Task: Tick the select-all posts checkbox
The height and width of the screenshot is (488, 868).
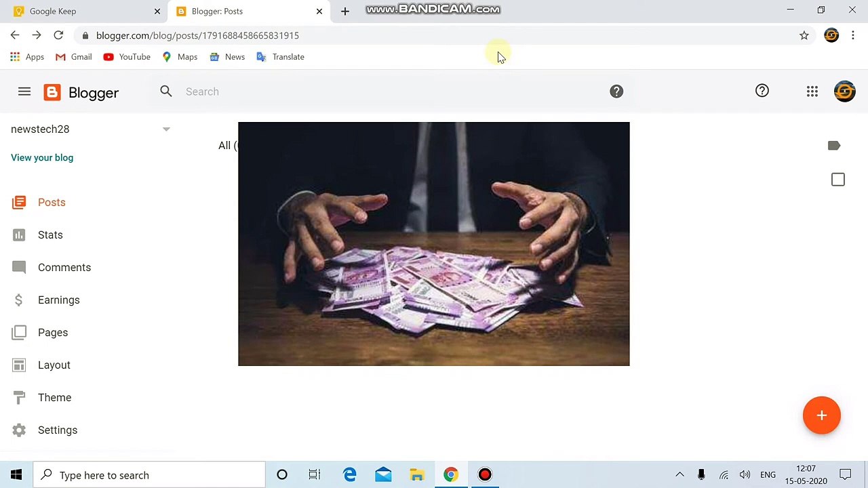Action: click(x=838, y=180)
